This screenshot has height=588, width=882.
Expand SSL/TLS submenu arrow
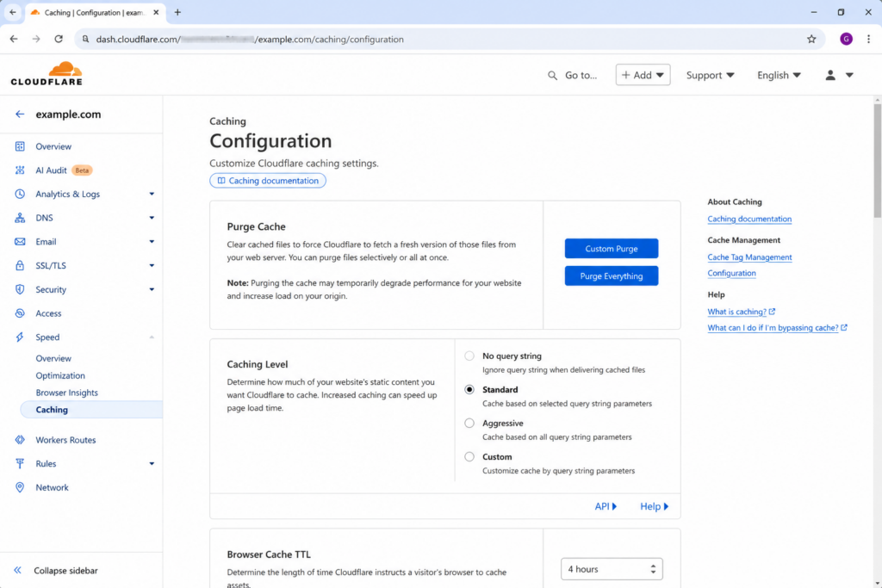(x=152, y=265)
